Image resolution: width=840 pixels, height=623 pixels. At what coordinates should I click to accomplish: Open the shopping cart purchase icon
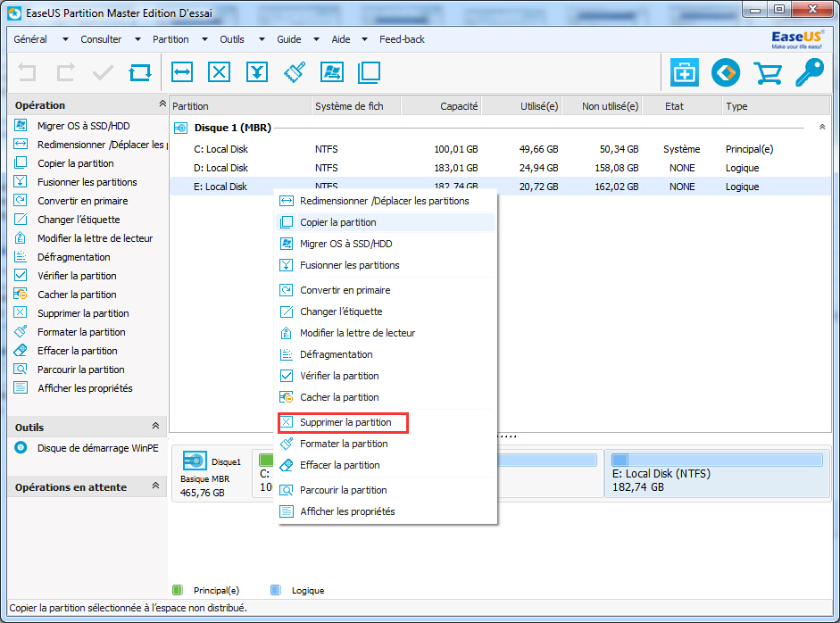[767, 72]
